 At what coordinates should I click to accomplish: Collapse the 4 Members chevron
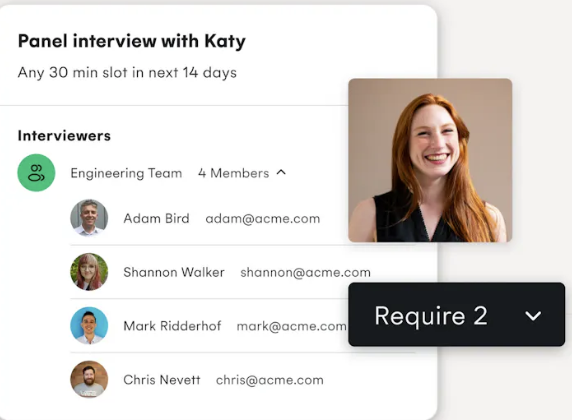point(281,172)
